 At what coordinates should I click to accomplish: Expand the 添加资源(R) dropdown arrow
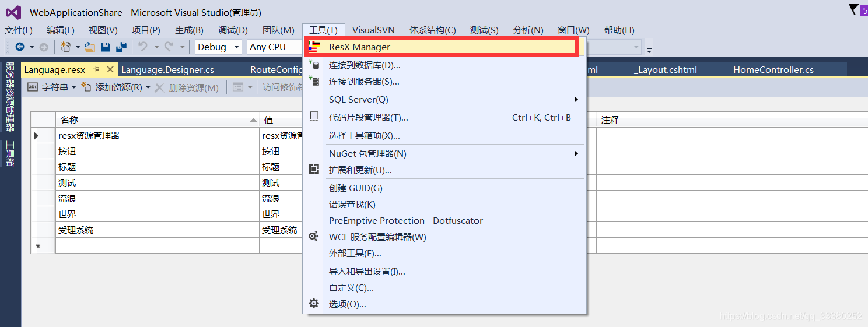(x=148, y=87)
